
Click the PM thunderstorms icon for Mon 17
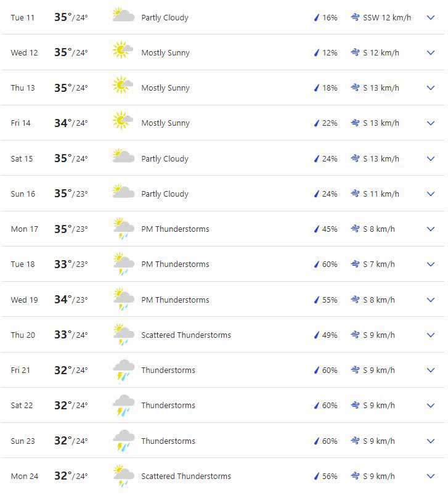point(124,229)
